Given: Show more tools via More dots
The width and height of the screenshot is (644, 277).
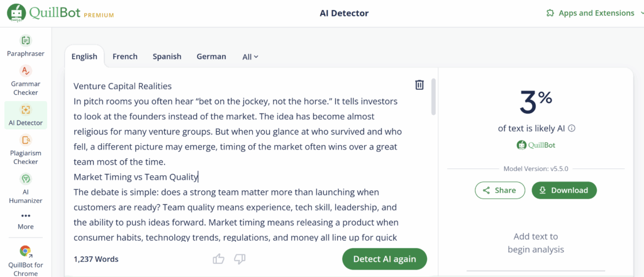Looking at the screenshot, I should tap(25, 220).
